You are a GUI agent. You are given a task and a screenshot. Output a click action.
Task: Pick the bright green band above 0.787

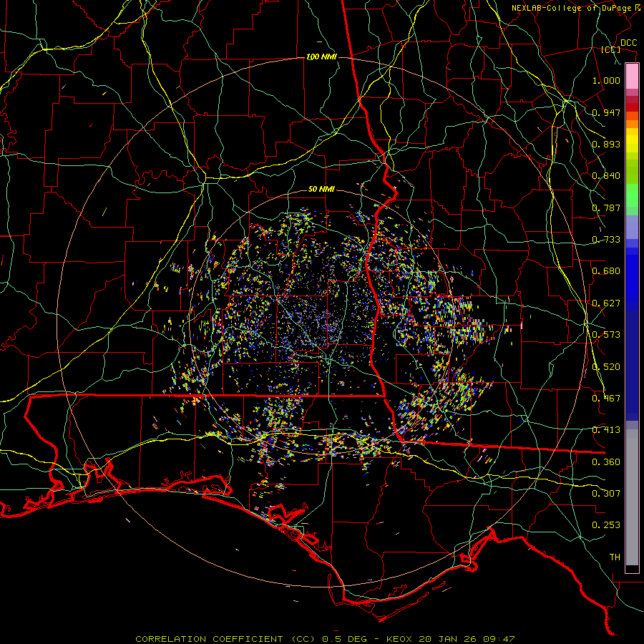tap(632, 195)
